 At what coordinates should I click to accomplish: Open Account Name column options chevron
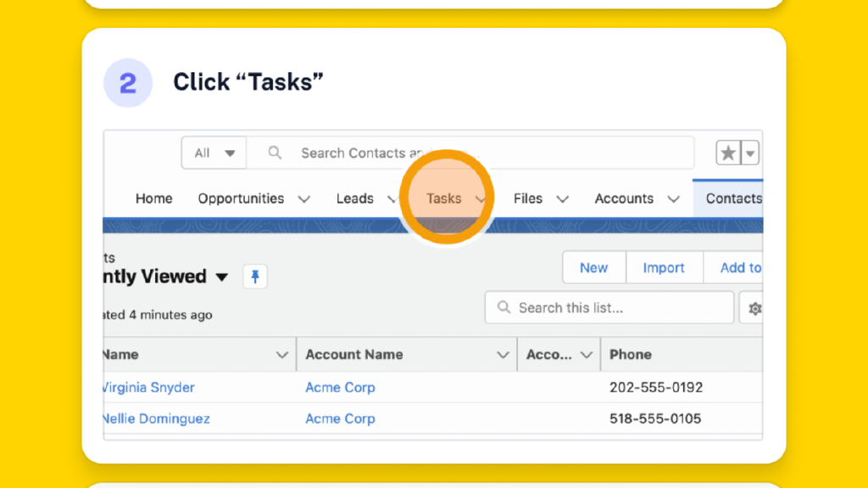click(503, 355)
